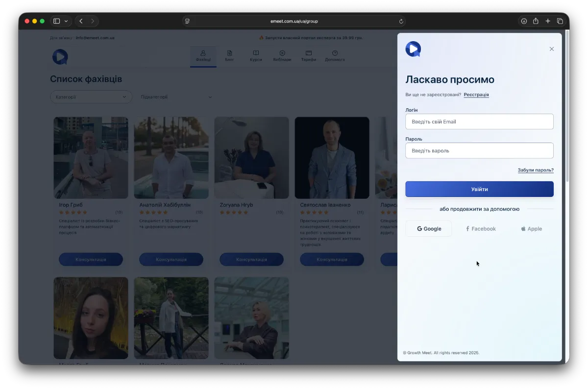This screenshot has height=389, width=588.
Task: Toggle the Safari sidebar icon
Action: [56, 21]
